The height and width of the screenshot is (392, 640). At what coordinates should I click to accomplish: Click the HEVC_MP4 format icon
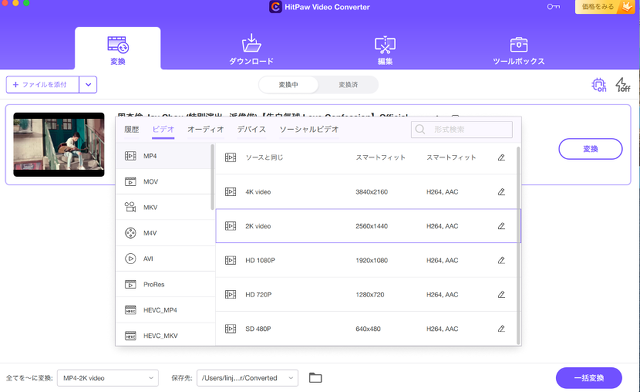(x=130, y=310)
